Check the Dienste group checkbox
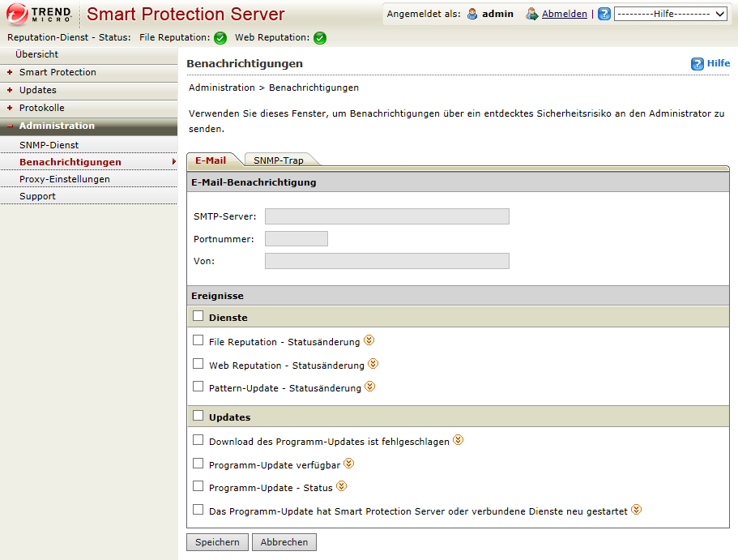The width and height of the screenshot is (738, 560). tap(198, 317)
